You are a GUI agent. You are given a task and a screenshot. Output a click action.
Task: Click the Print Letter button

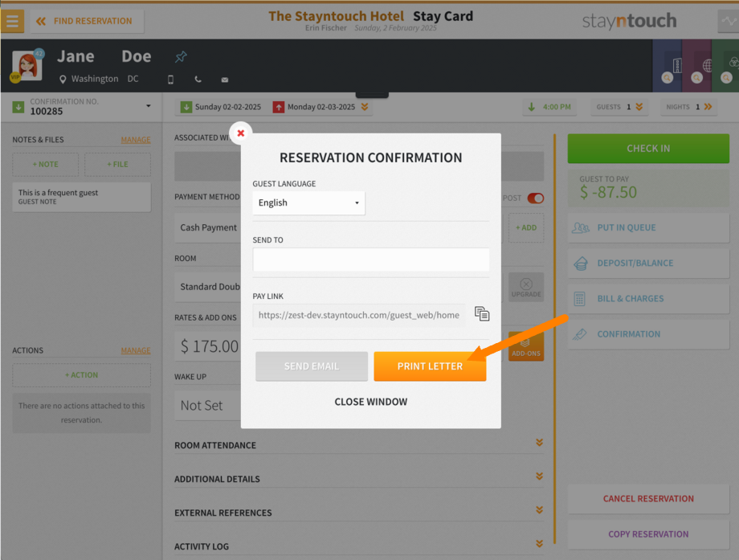click(430, 366)
